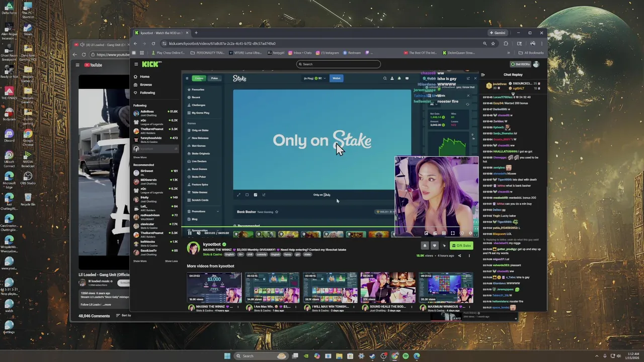Click Show Less in recommended
Viewport: 644px width, 362px height.
(x=171, y=261)
